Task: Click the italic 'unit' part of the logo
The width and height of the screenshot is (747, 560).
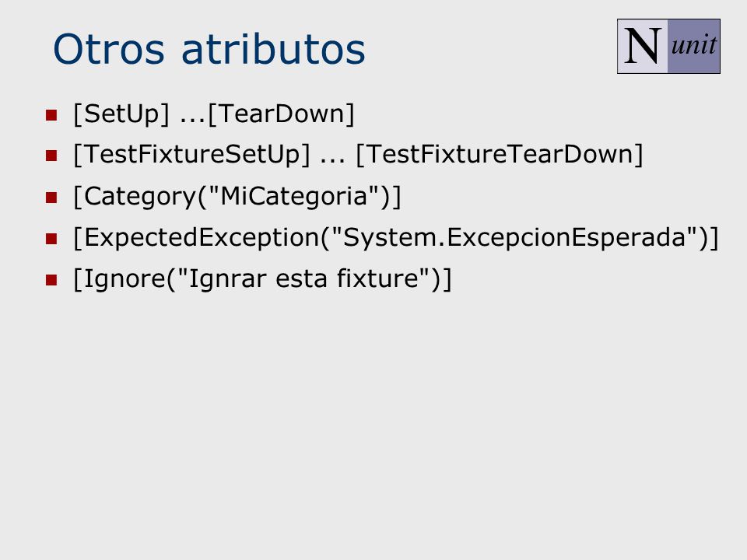Action: pyautogui.click(x=693, y=45)
